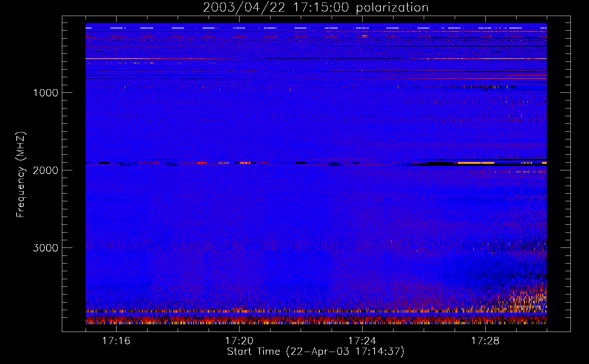Click the 'Start Time (22-Apr-03 17:14:37)' label
589x364 pixels.
point(316,352)
